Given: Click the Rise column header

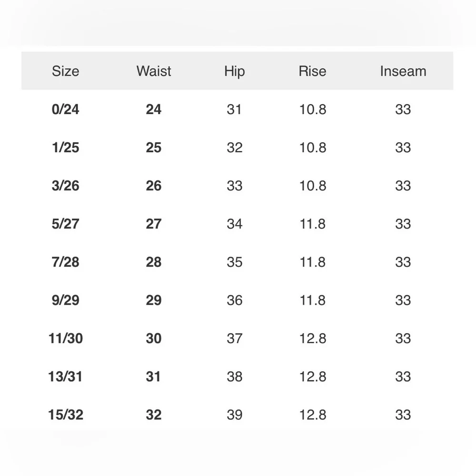Looking at the screenshot, I should pyautogui.click(x=312, y=71).
